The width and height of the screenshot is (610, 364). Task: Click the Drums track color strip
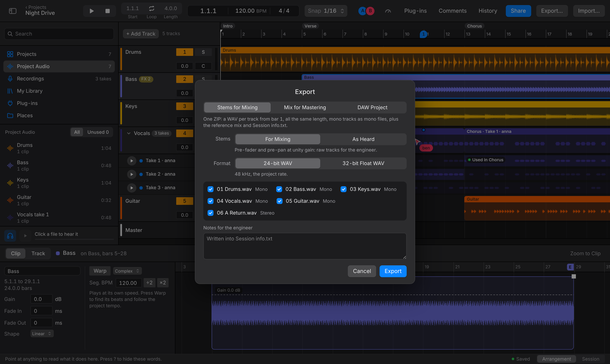pyautogui.click(x=121, y=59)
